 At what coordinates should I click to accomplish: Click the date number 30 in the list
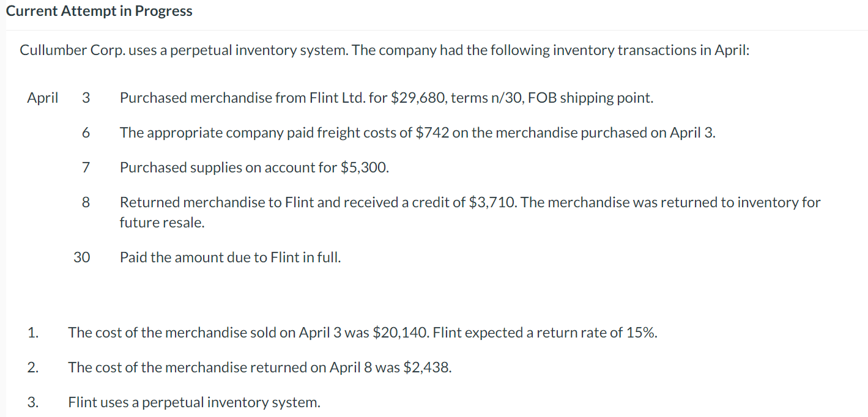tap(82, 257)
